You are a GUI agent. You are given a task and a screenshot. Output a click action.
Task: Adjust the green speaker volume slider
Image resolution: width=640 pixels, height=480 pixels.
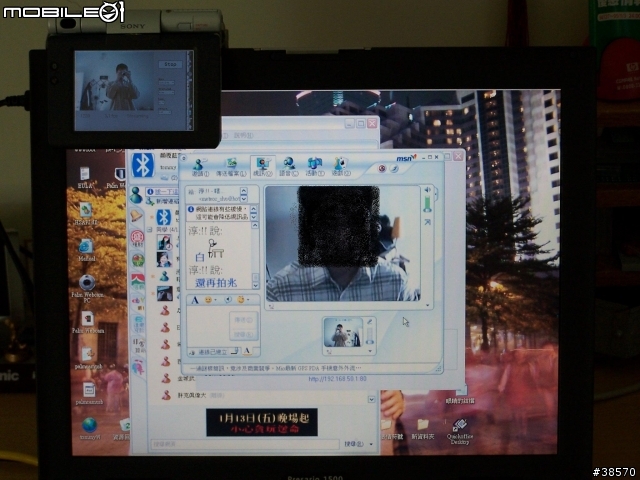pos(427,204)
